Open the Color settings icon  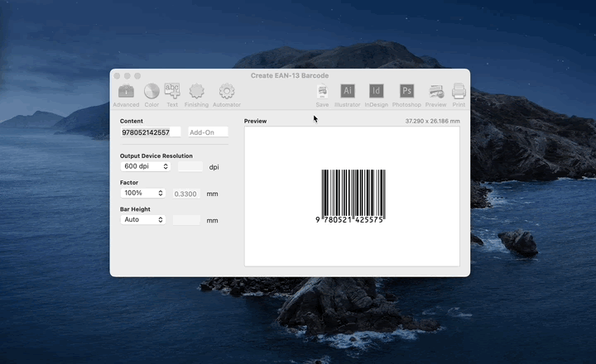tap(151, 95)
